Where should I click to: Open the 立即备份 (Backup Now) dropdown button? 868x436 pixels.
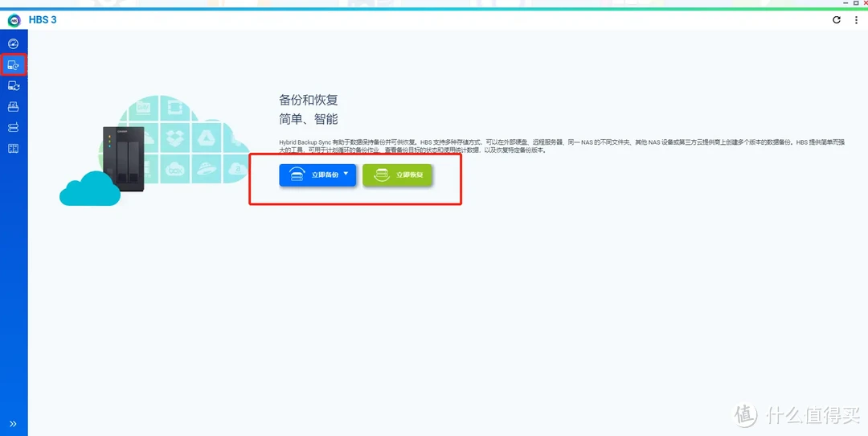point(317,175)
